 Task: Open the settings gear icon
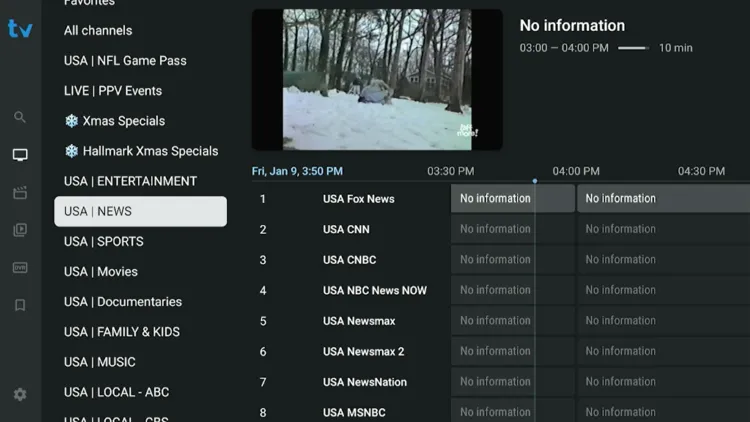coord(20,394)
